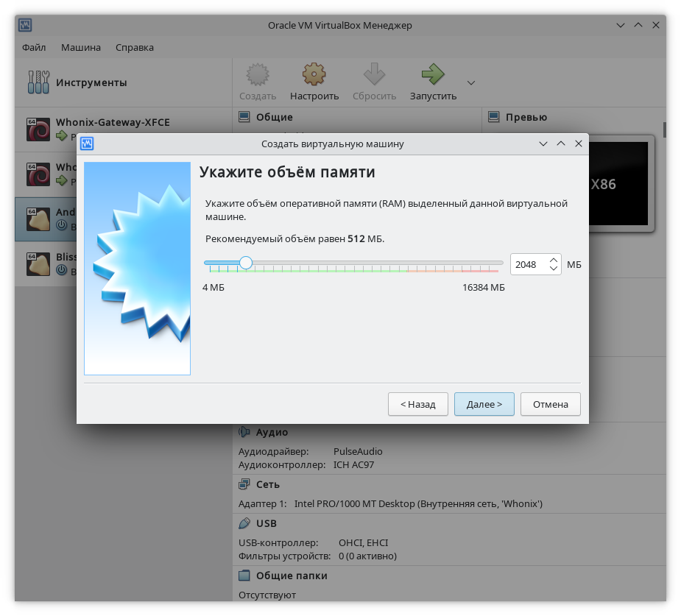681x616 pixels.
Task: Click the Общие папки folder icon
Action: 244,576
